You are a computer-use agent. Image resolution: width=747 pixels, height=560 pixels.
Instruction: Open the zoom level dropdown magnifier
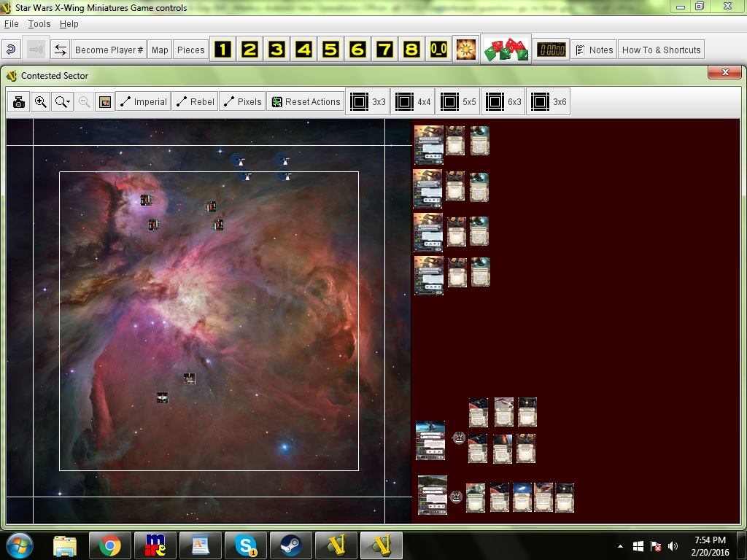coord(63,102)
